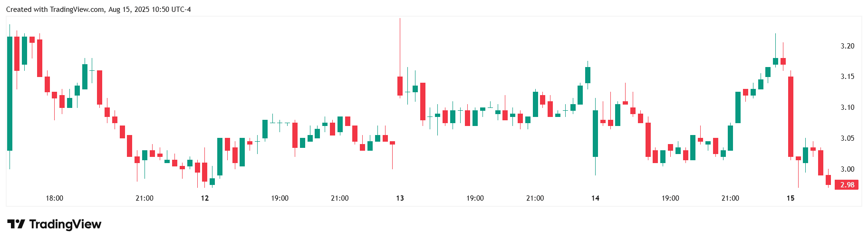
Task: Select the large green candle above date 14
Action: [x=595, y=133]
